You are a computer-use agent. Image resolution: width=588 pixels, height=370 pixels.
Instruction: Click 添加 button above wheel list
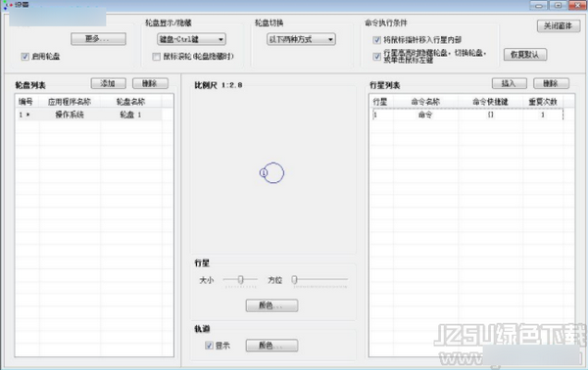109,83
